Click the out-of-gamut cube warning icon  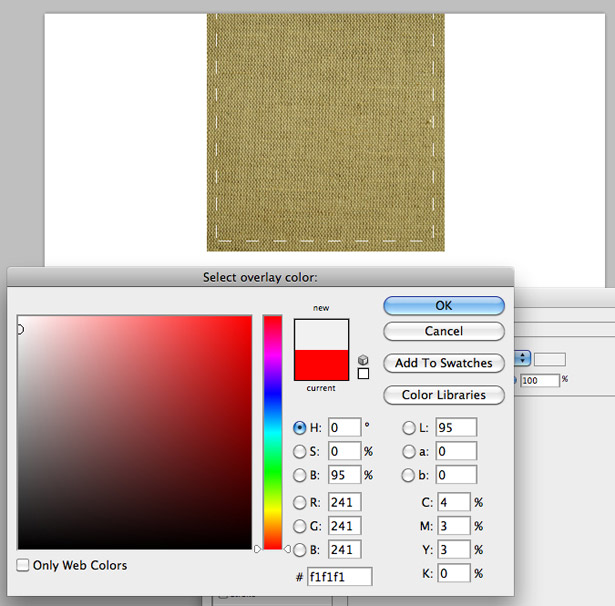point(363,360)
